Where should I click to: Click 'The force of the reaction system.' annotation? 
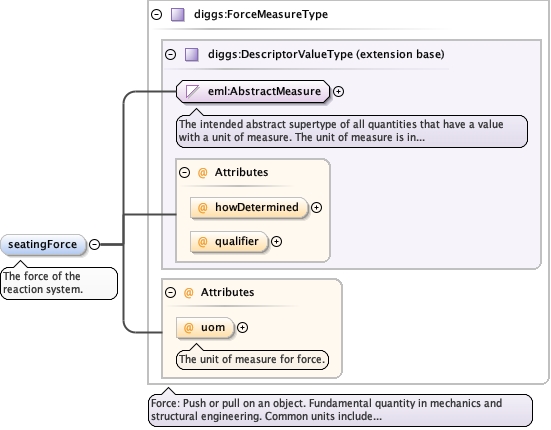[59, 283]
